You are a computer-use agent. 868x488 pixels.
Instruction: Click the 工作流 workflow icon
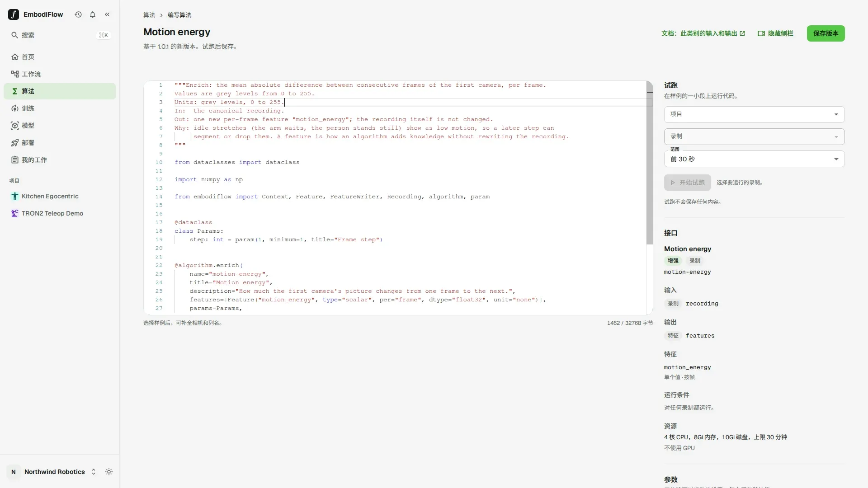pos(15,74)
